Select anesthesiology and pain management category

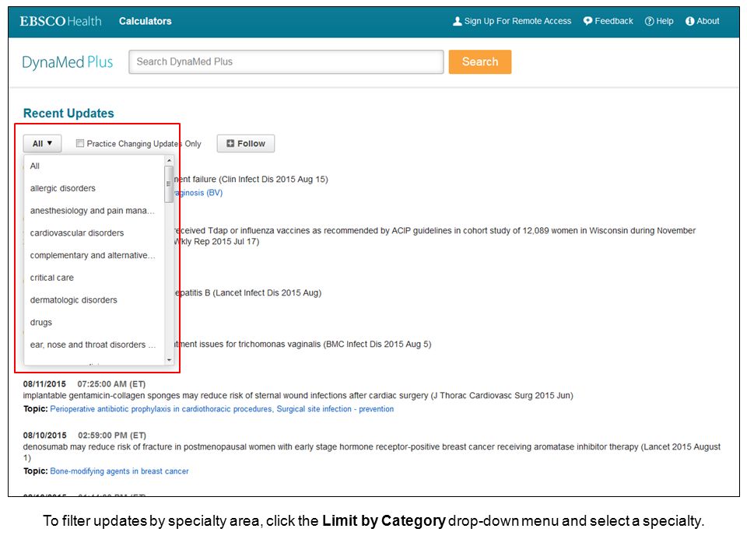pyautogui.click(x=93, y=211)
